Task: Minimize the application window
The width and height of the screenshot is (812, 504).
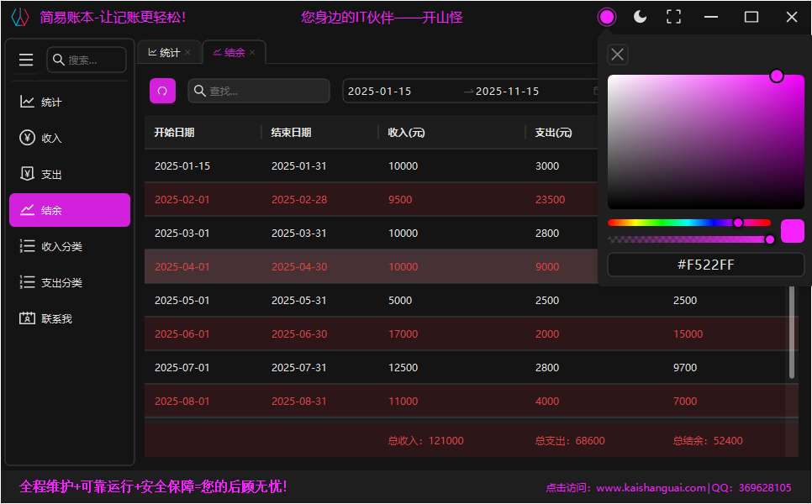Action: [711, 17]
